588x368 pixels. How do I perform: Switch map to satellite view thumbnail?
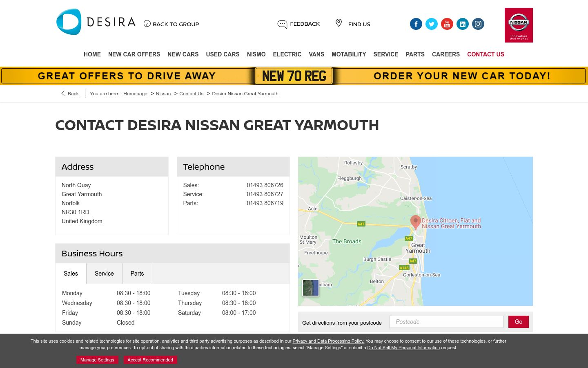click(x=310, y=288)
